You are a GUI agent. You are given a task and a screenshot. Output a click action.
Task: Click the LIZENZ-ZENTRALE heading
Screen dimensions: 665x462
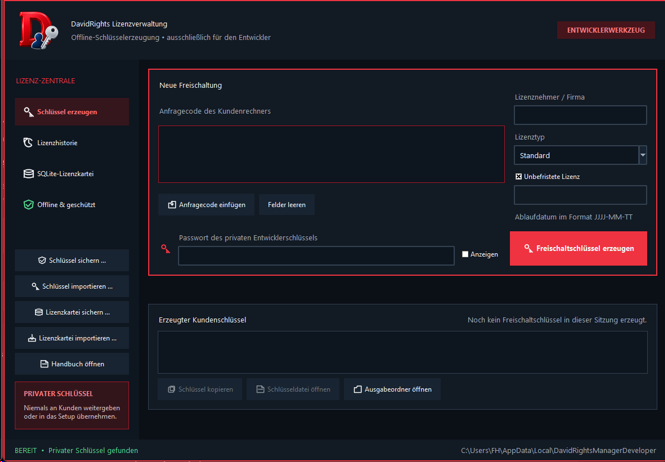(x=45, y=81)
